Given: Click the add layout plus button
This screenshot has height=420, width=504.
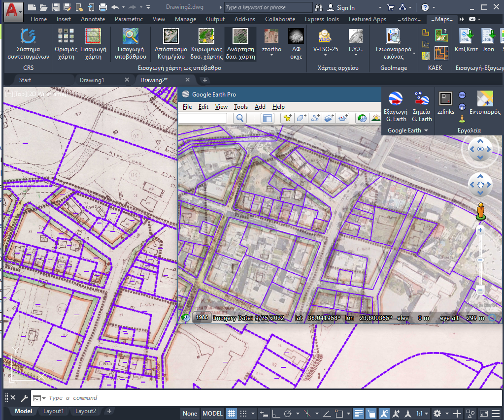Looking at the screenshot, I should (x=109, y=411).
